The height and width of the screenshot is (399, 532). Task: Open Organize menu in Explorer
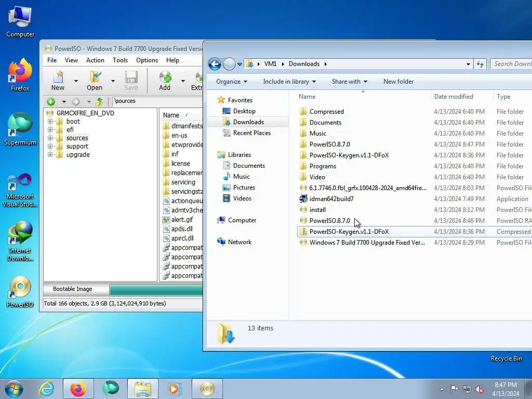coord(232,82)
